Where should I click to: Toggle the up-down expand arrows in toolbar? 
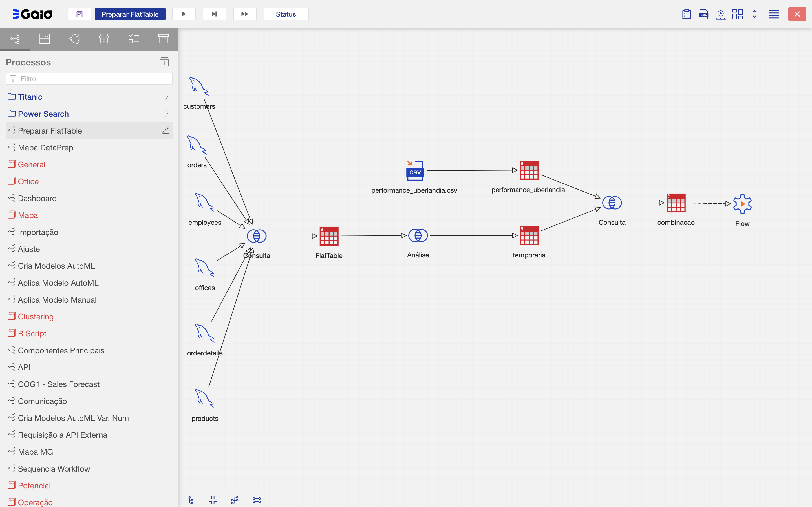[x=754, y=14]
